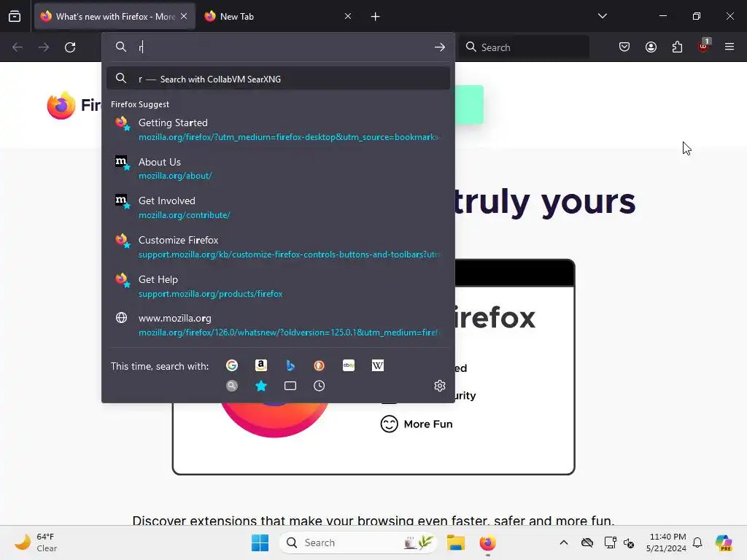
Task: Open the Get Help suggestion
Action: [278, 286]
